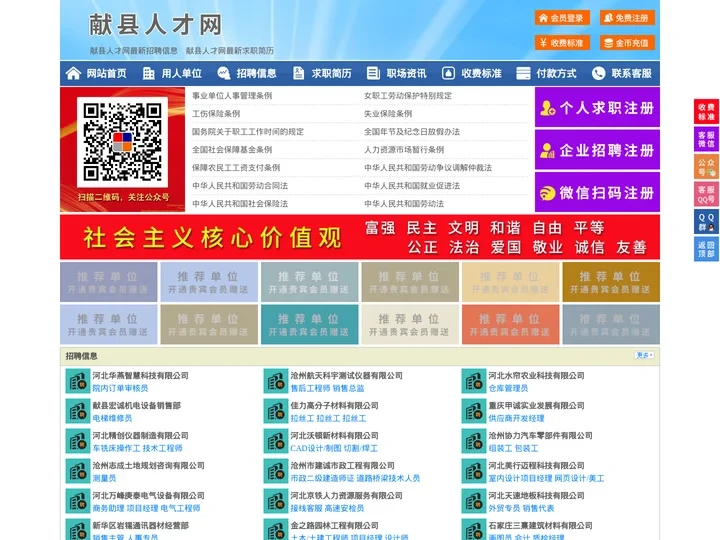The width and height of the screenshot is (720, 540).
Task: Click company icon next to 献县宏诚机电设备销售部
Action: 78,411
